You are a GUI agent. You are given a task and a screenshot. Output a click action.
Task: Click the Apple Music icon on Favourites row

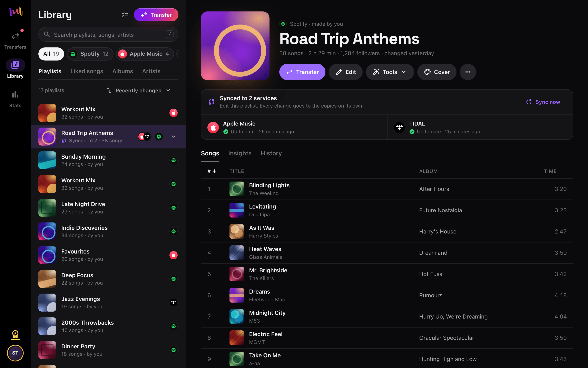[173, 255]
